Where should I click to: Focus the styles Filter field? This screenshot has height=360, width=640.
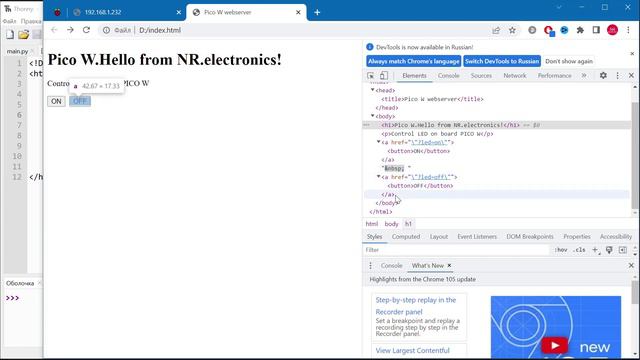[457, 250]
